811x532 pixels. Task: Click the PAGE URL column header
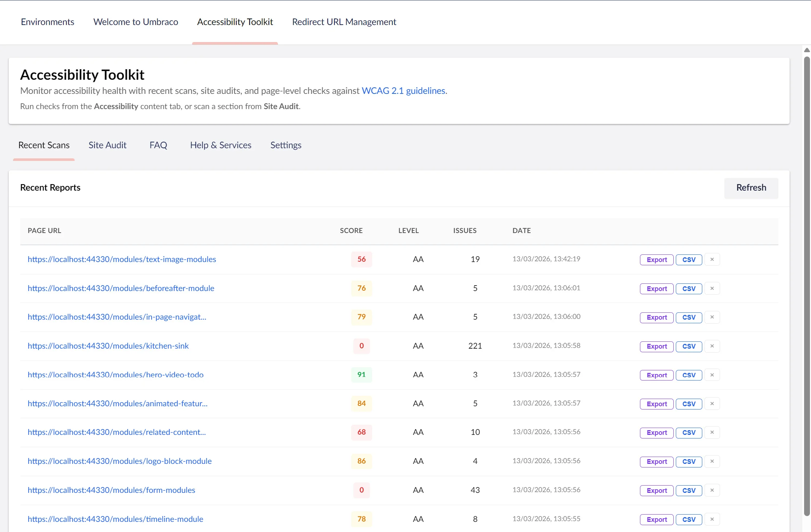click(44, 230)
